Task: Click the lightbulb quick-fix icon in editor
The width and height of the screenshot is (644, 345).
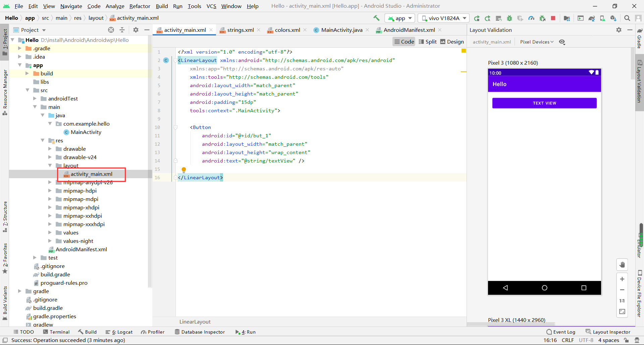Action: 184,170
